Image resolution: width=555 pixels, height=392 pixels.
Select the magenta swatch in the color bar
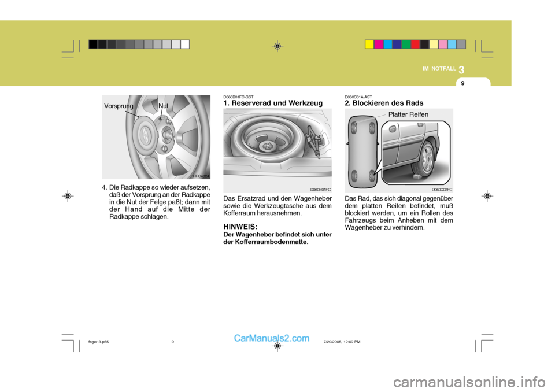pyautogui.click(x=379, y=45)
